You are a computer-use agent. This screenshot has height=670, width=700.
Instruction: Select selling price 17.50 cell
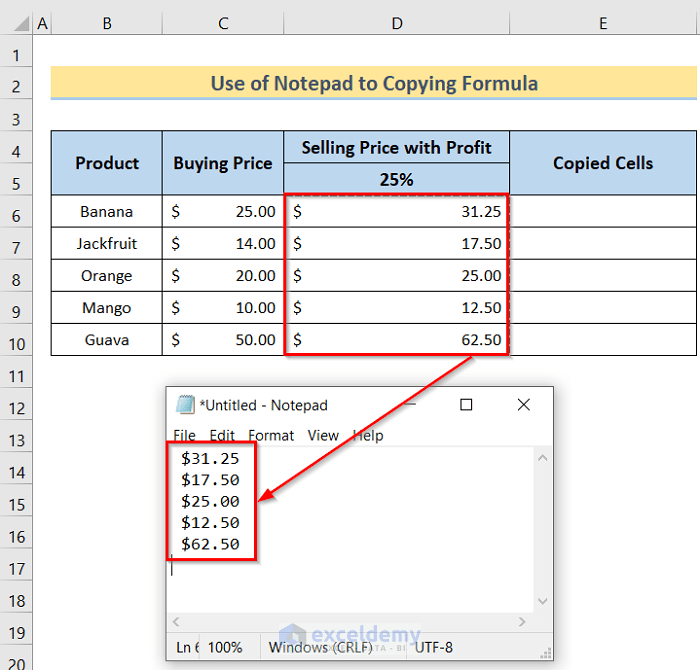396,243
